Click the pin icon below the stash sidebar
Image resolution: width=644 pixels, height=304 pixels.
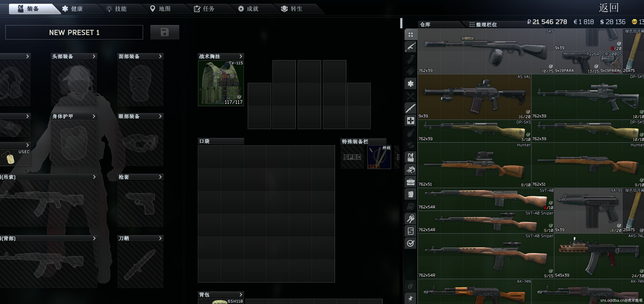click(x=410, y=298)
